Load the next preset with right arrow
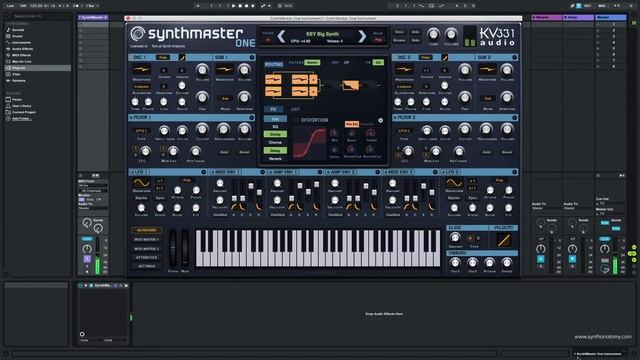The image size is (640, 360). (362, 36)
